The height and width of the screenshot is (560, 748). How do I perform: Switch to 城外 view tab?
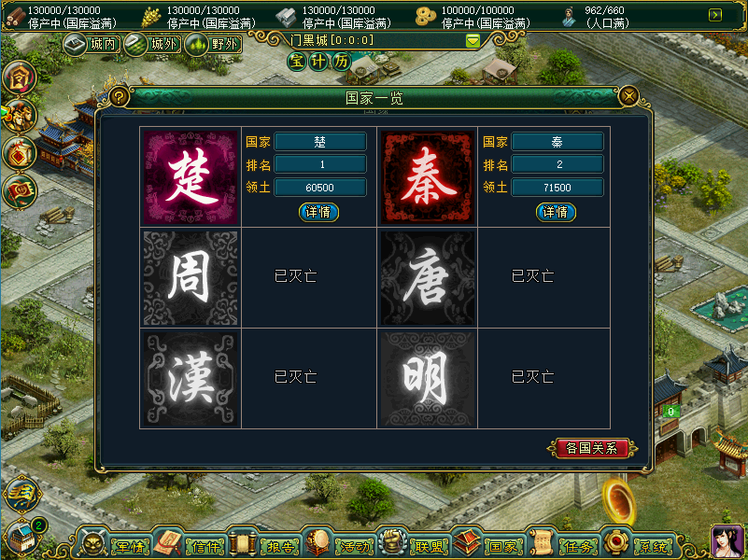(x=152, y=45)
